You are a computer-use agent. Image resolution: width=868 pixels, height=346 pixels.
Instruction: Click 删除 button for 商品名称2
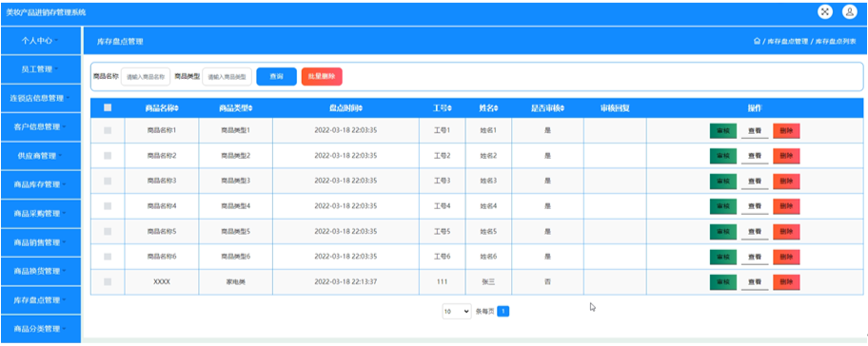[x=786, y=157]
